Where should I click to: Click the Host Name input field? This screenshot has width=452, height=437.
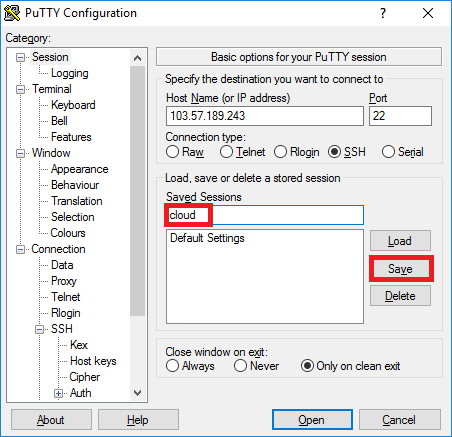pyautogui.click(x=265, y=116)
